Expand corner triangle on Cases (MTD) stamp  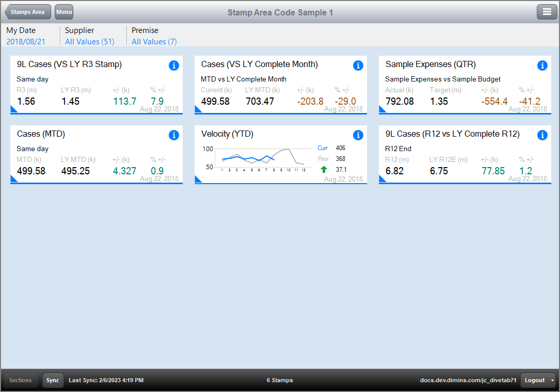click(13, 179)
